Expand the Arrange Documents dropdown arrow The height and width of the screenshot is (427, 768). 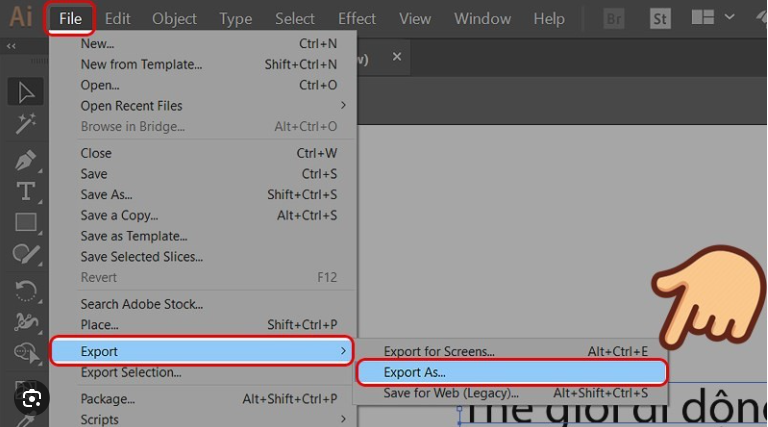[729, 18]
